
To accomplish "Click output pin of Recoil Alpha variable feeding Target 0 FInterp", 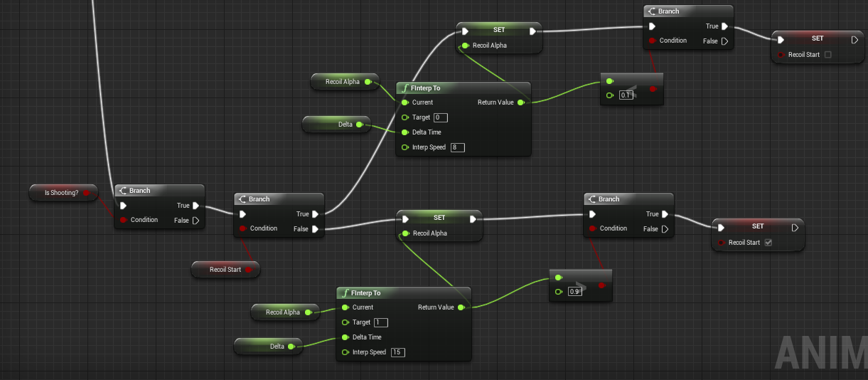I will coord(368,82).
